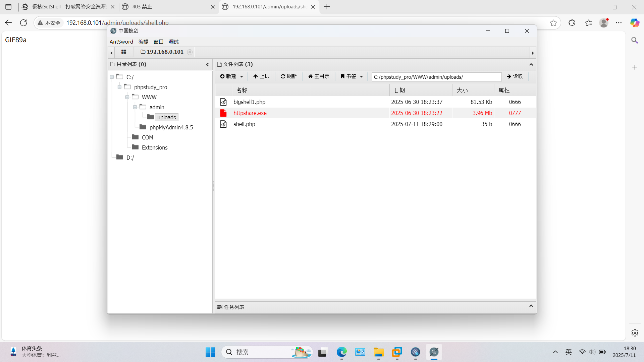
Task: Select the httpshare.exe file icon
Action: [x=223, y=113]
